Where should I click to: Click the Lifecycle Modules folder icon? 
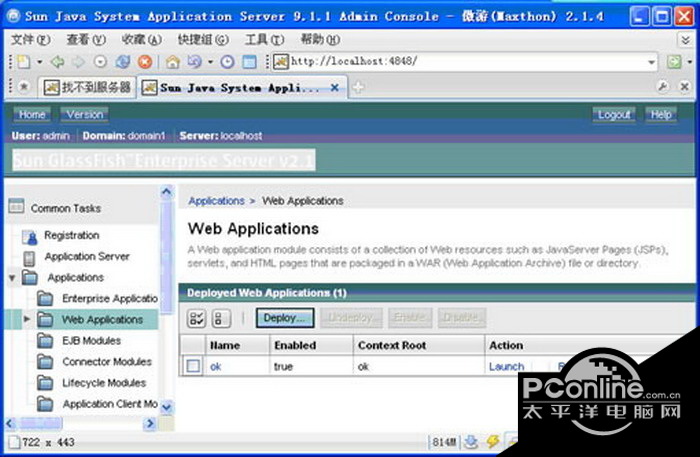point(45,382)
